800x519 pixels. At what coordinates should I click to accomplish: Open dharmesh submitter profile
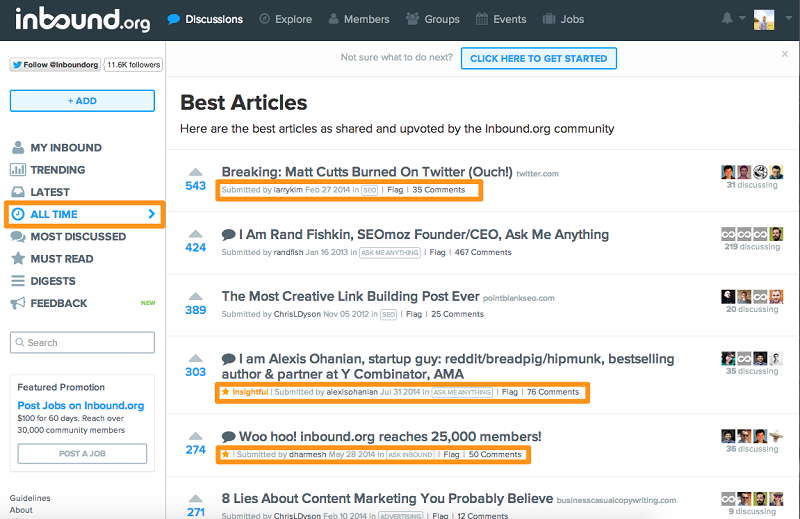click(307, 455)
